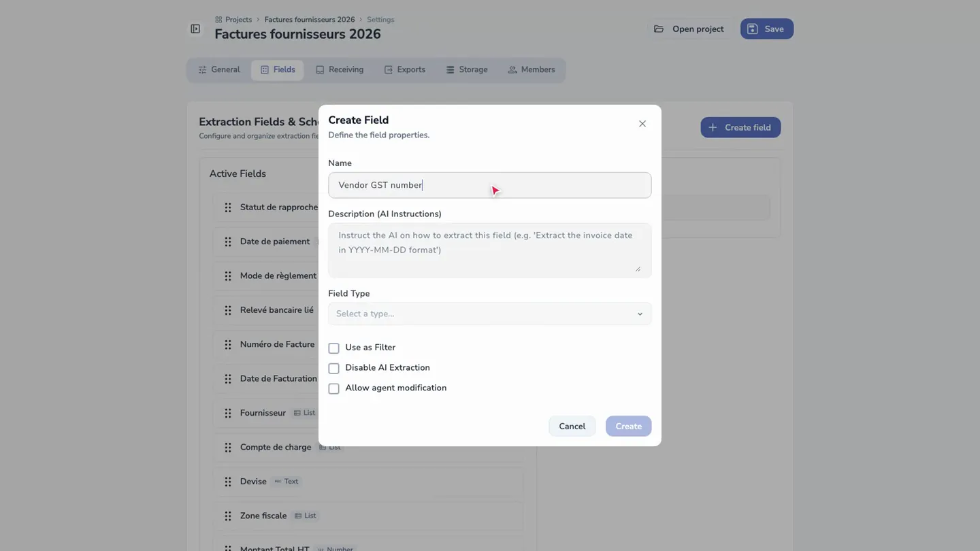Click the Create button in dialog
Image resolution: width=980 pixels, height=551 pixels.
point(629,427)
